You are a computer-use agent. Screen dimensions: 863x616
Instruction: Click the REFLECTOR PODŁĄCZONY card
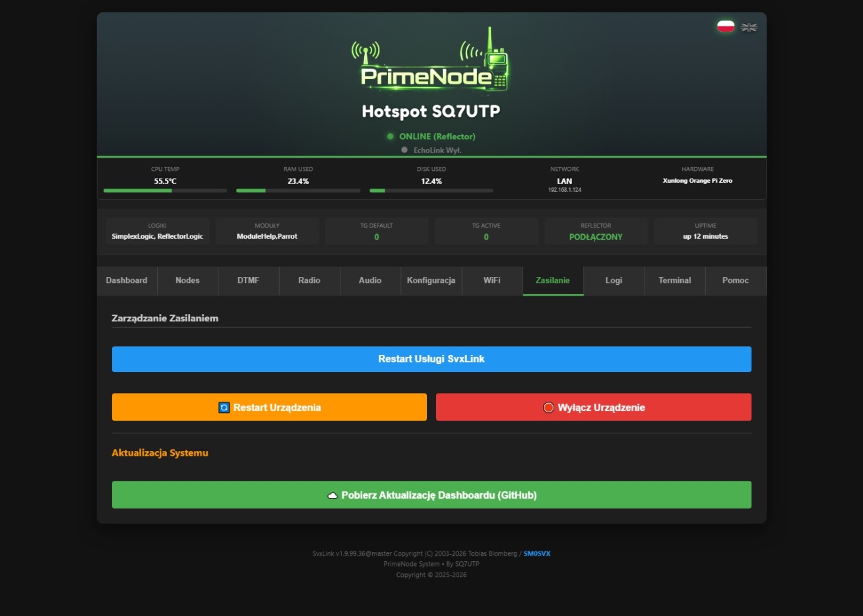pyautogui.click(x=596, y=231)
